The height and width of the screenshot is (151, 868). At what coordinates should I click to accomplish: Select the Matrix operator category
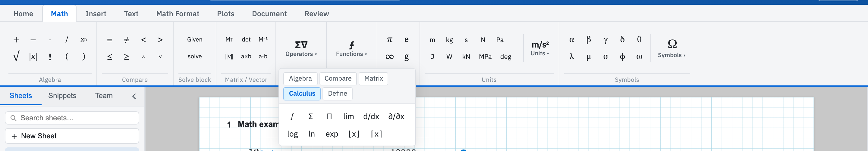pyautogui.click(x=373, y=79)
